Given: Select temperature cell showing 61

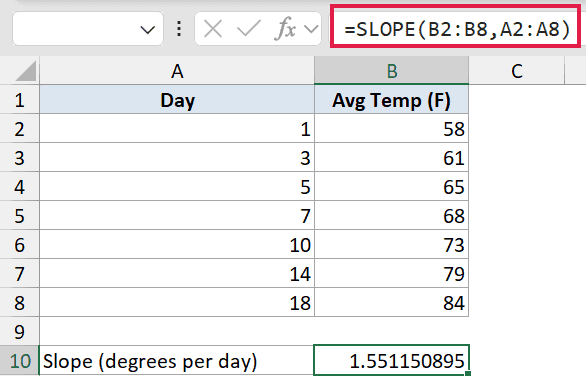Looking at the screenshot, I should click(x=391, y=158).
